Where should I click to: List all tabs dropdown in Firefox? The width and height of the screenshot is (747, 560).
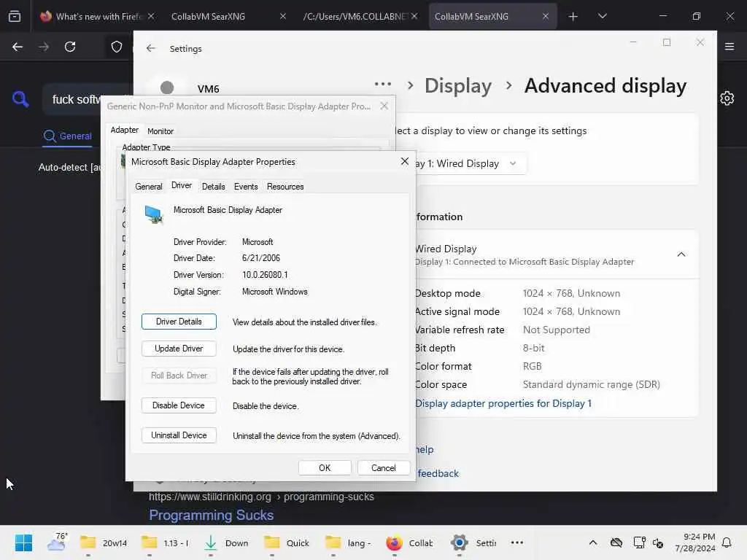tap(602, 16)
